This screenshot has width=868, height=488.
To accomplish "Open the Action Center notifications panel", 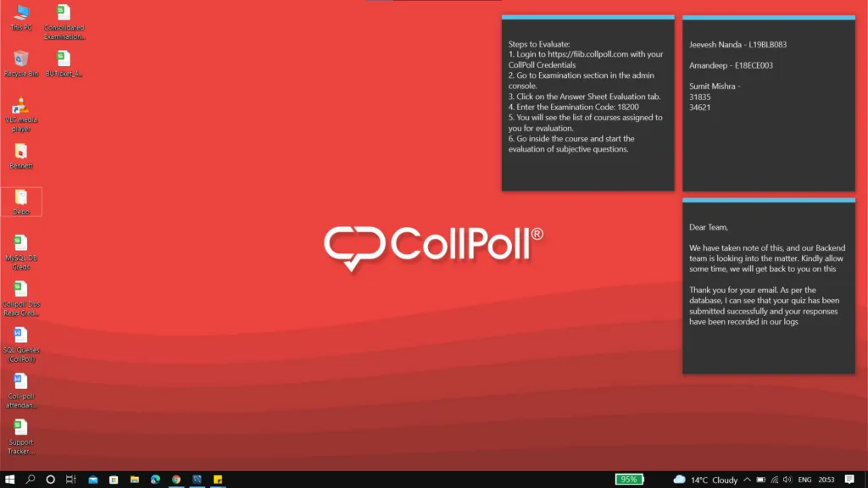I will (850, 480).
